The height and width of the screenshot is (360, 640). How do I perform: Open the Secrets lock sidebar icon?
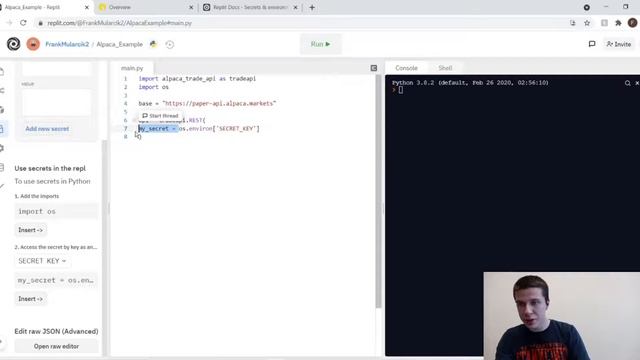click(2, 129)
